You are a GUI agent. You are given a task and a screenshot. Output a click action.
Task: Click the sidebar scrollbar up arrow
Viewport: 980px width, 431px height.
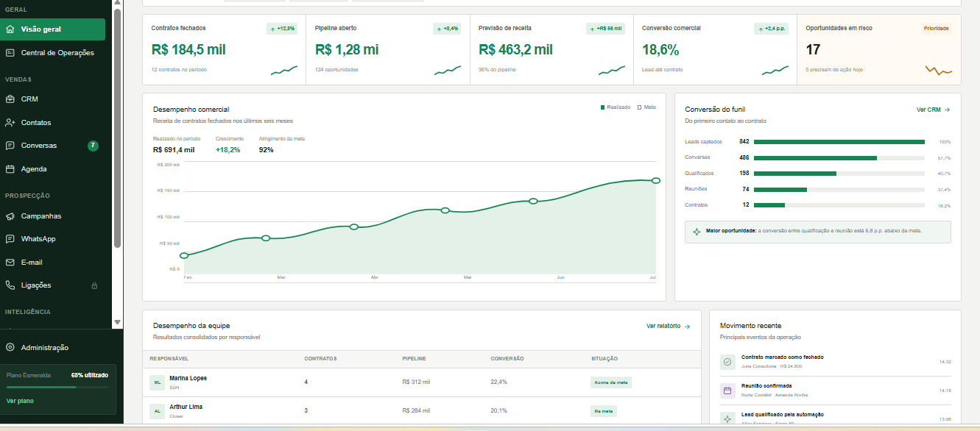pos(117,3)
